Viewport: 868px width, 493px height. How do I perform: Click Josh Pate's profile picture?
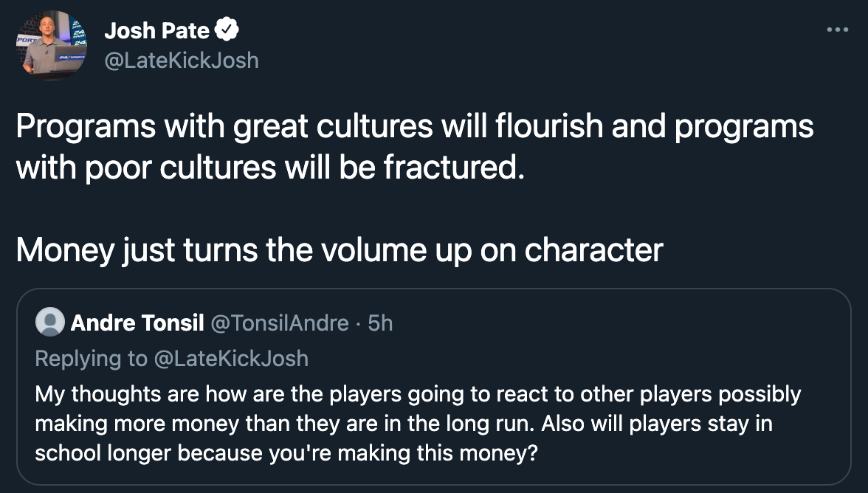[49, 46]
